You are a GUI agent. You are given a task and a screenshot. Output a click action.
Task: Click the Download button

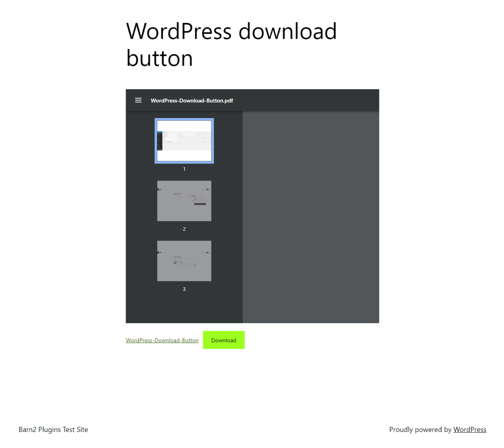coord(223,340)
